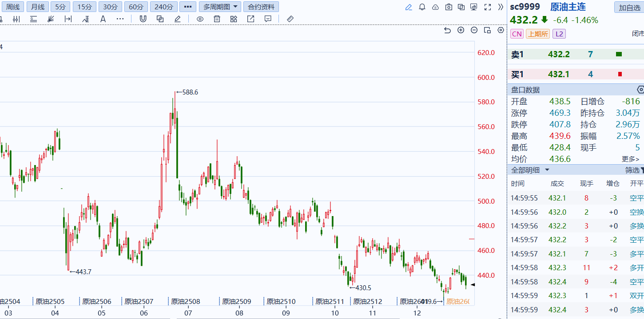This screenshot has height=319, width=644.
Task: Click the alert bell icon
Action: (x=422, y=7)
